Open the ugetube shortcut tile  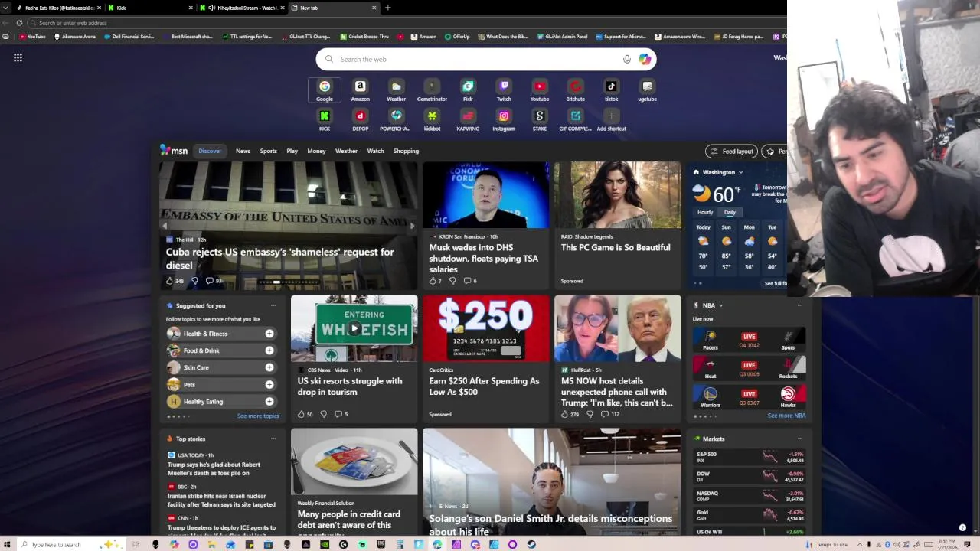point(647,90)
